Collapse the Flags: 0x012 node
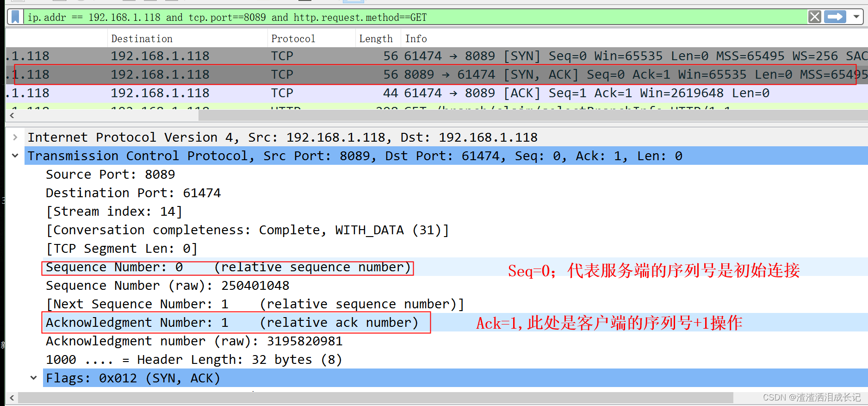 point(33,378)
